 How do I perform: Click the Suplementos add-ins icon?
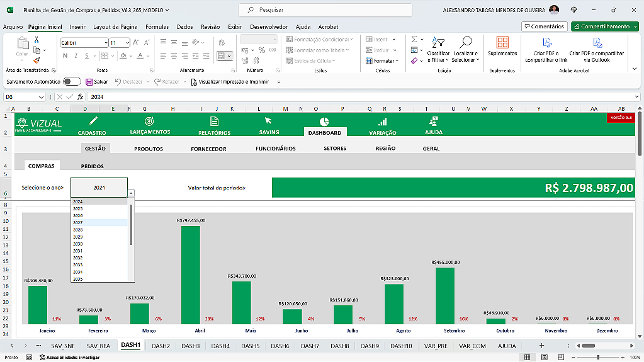point(502,43)
